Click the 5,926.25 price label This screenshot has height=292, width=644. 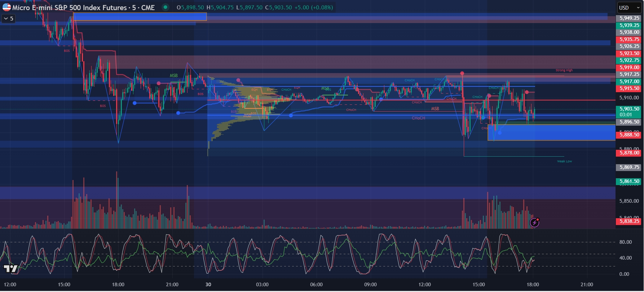click(629, 46)
